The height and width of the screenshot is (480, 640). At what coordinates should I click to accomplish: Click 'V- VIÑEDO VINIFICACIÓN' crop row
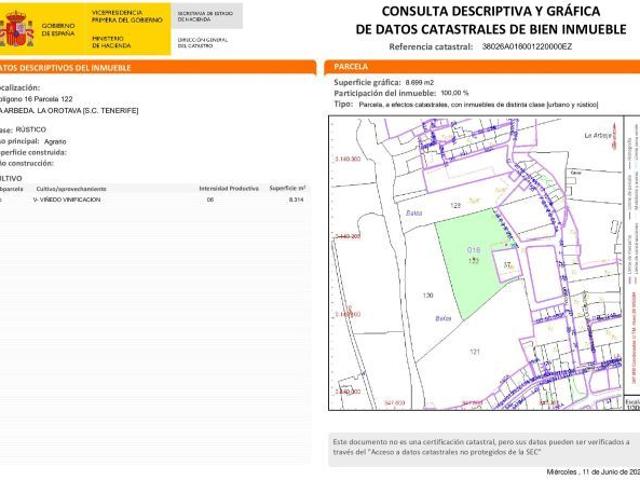67,200
